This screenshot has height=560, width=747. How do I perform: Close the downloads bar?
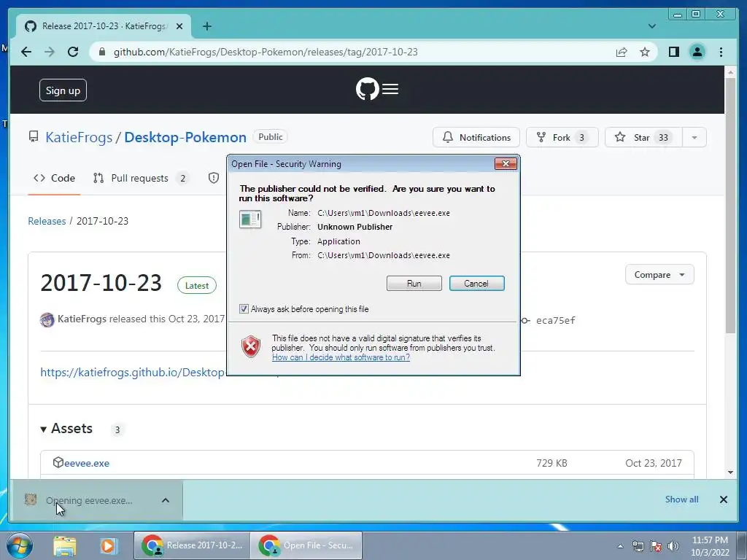point(723,499)
